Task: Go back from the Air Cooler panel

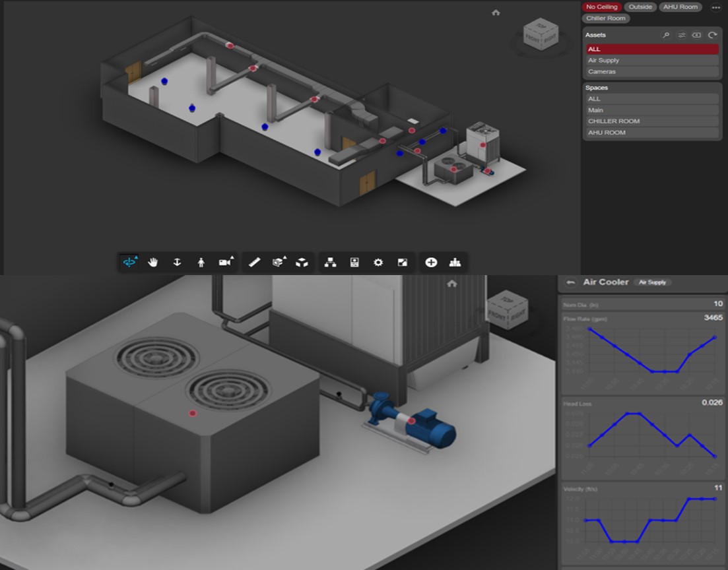Action: coord(571,282)
